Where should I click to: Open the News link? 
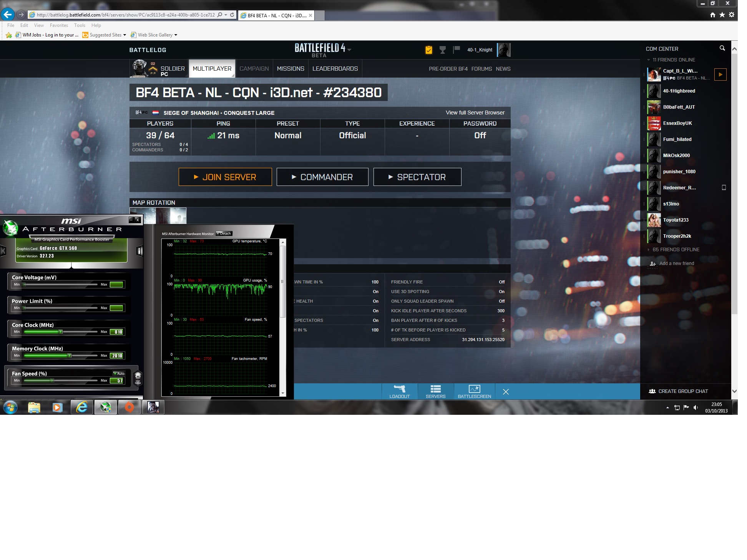[x=503, y=69]
